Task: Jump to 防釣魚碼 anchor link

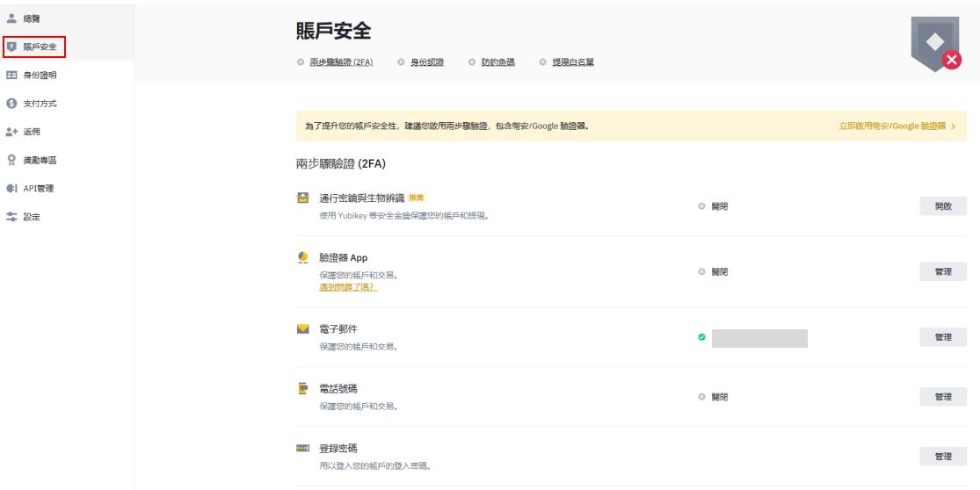Action: 497,62
